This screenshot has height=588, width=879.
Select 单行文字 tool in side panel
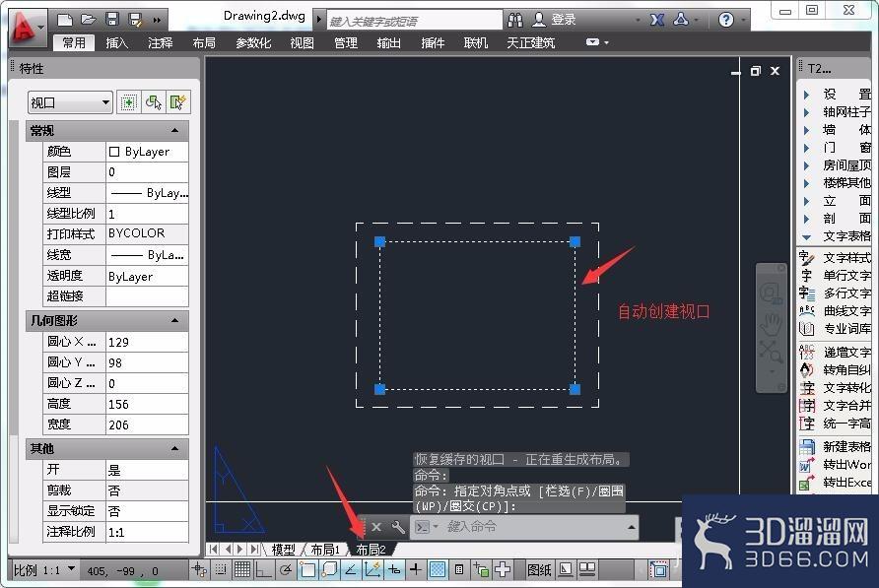(x=834, y=276)
